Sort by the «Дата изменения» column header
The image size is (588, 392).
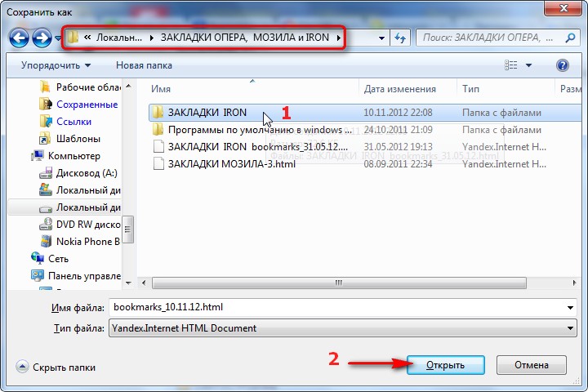tap(399, 89)
